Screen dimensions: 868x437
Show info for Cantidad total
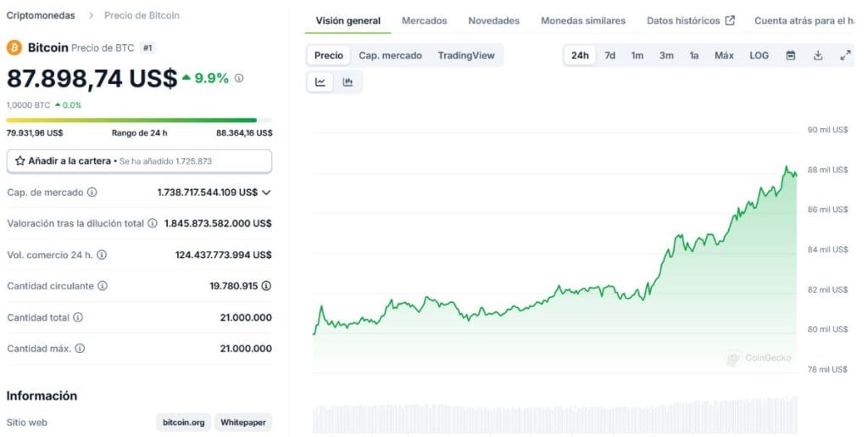pyautogui.click(x=78, y=317)
